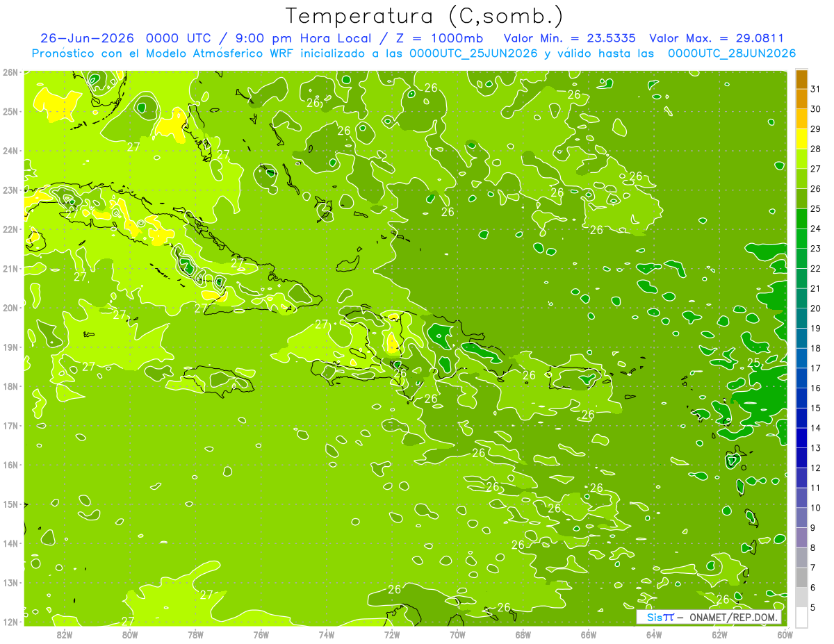Pick the orange swatch between 30 and 31
Viewport: 834px width, 644px height.
[x=801, y=99]
